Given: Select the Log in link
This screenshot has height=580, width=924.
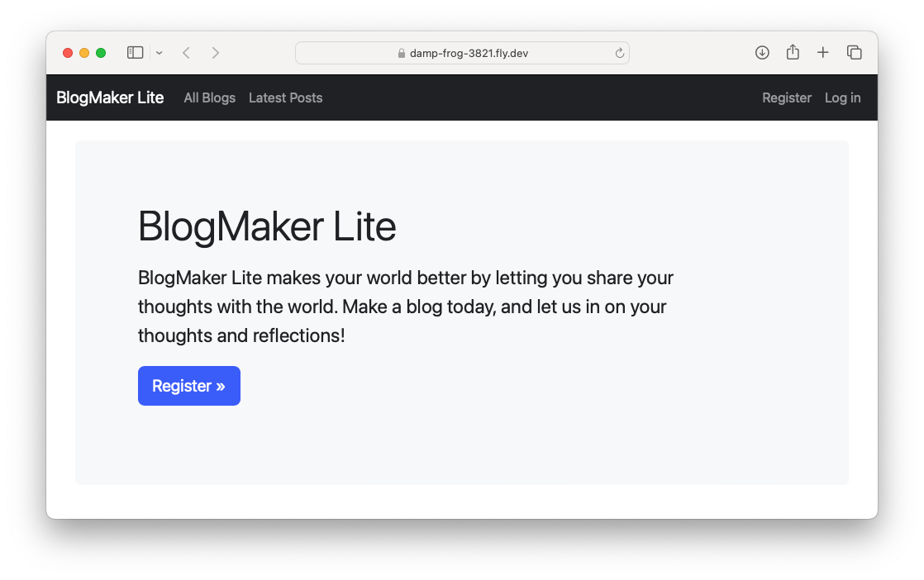Looking at the screenshot, I should [x=842, y=97].
